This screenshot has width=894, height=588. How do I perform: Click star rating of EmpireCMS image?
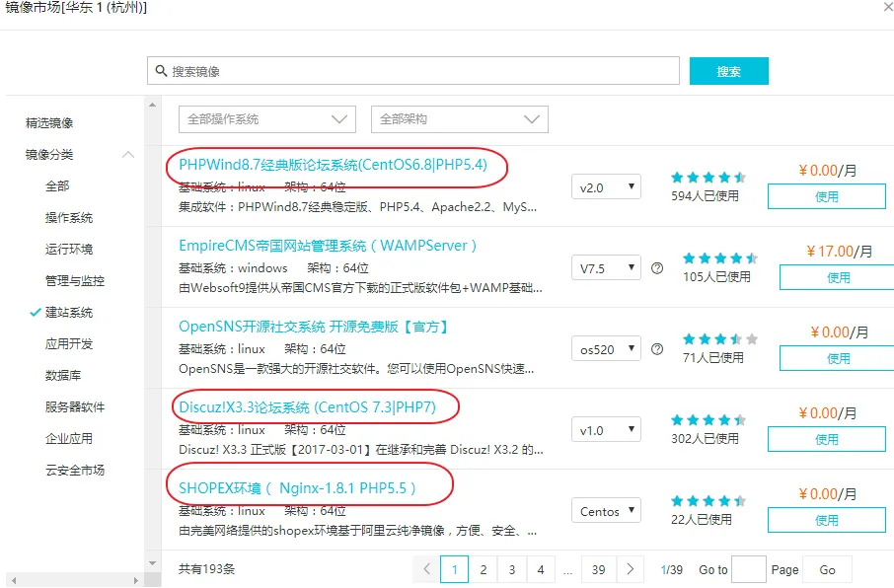(x=720, y=258)
